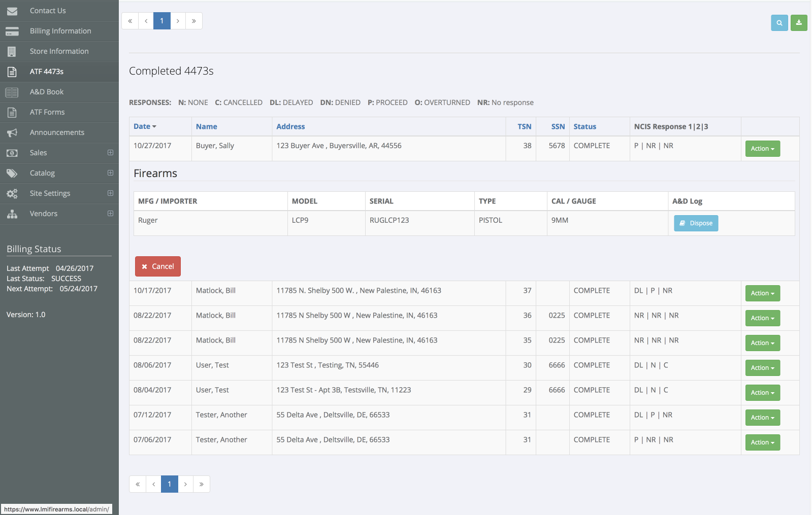The width and height of the screenshot is (812, 515).
Task: Open Billing Information menu item
Action: [x=59, y=31]
